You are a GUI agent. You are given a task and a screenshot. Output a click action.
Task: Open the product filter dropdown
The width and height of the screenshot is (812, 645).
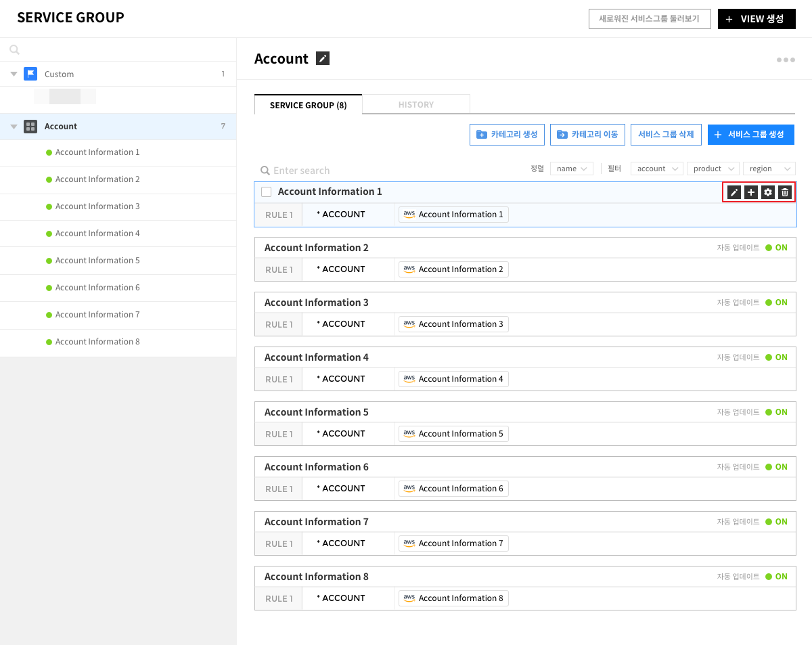(713, 169)
